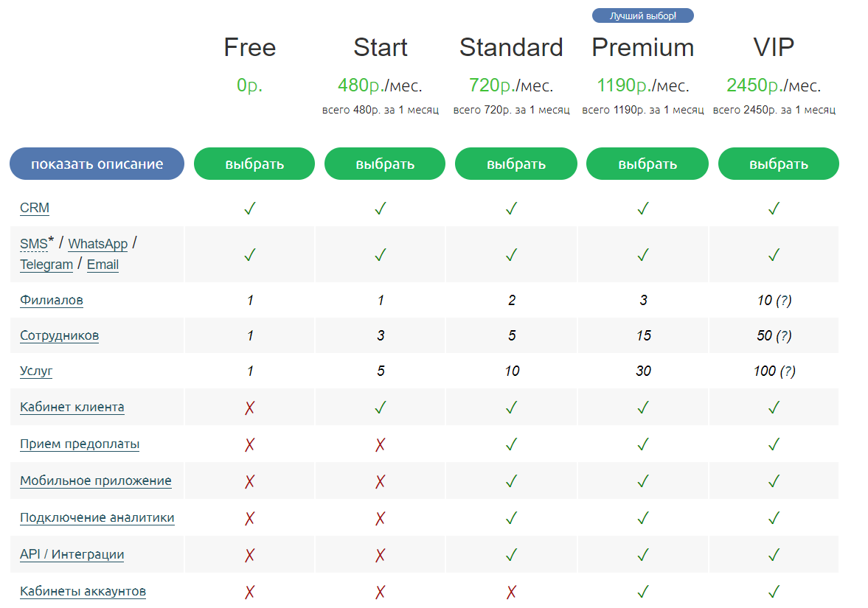Click API / Интеграции checkmark under VIP
The width and height of the screenshot is (868, 608).
click(x=774, y=555)
